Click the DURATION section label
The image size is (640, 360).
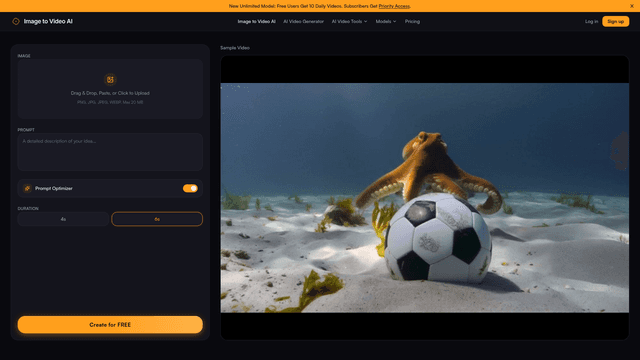28,209
